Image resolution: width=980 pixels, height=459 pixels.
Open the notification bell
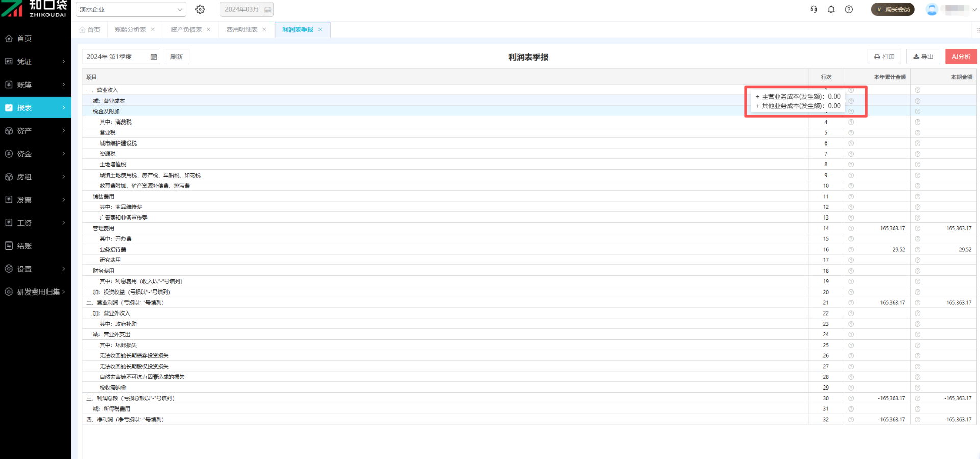click(831, 9)
